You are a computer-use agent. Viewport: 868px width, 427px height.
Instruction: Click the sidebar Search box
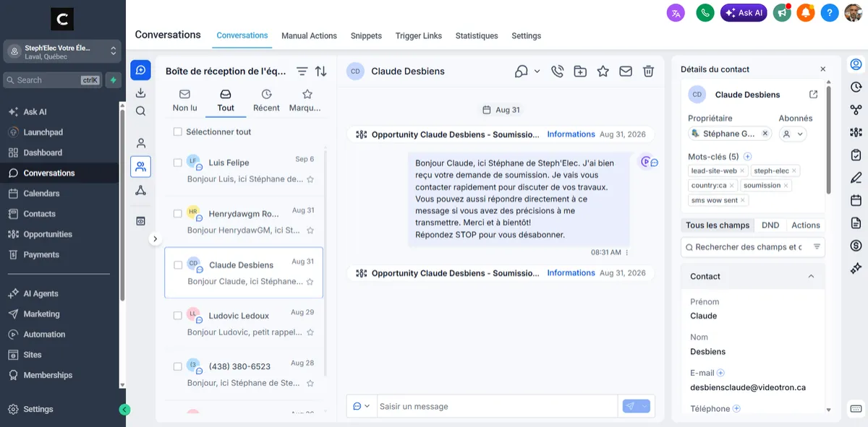click(x=52, y=80)
